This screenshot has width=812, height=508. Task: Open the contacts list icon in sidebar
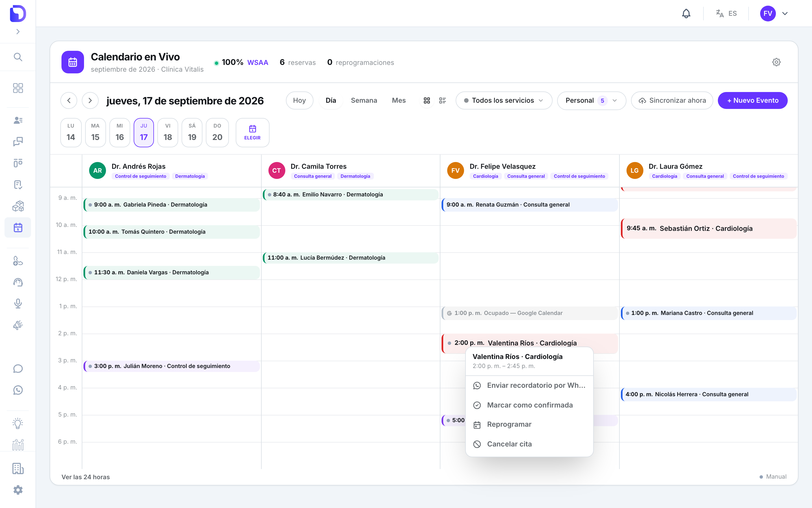[x=18, y=120]
